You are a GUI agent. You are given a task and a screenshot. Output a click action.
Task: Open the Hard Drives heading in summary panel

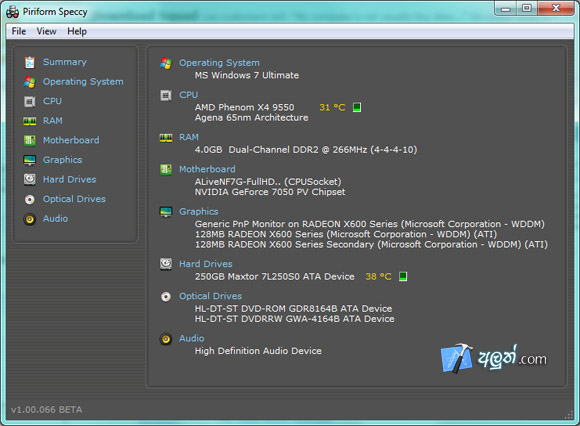(206, 264)
